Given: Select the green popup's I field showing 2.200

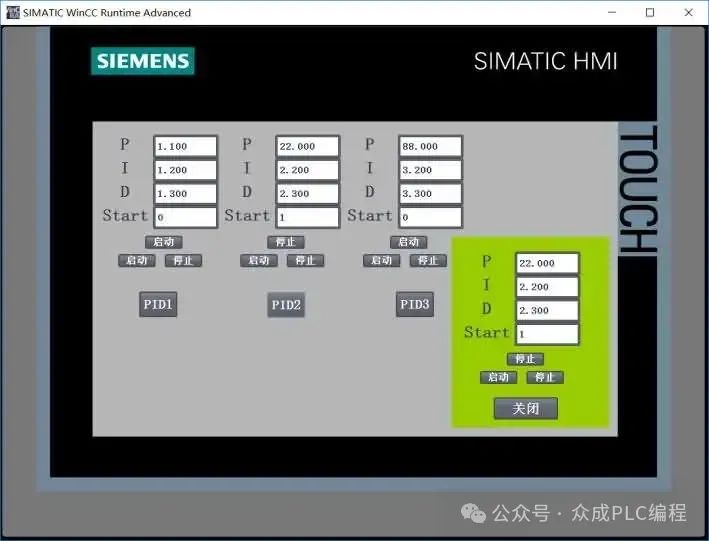Looking at the screenshot, I should pyautogui.click(x=547, y=287).
